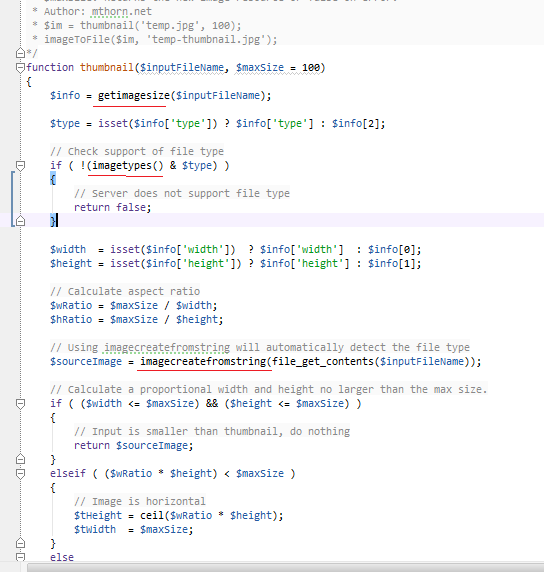Click fold end marker after $tWidth = $maxSize block

pos(20,543)
